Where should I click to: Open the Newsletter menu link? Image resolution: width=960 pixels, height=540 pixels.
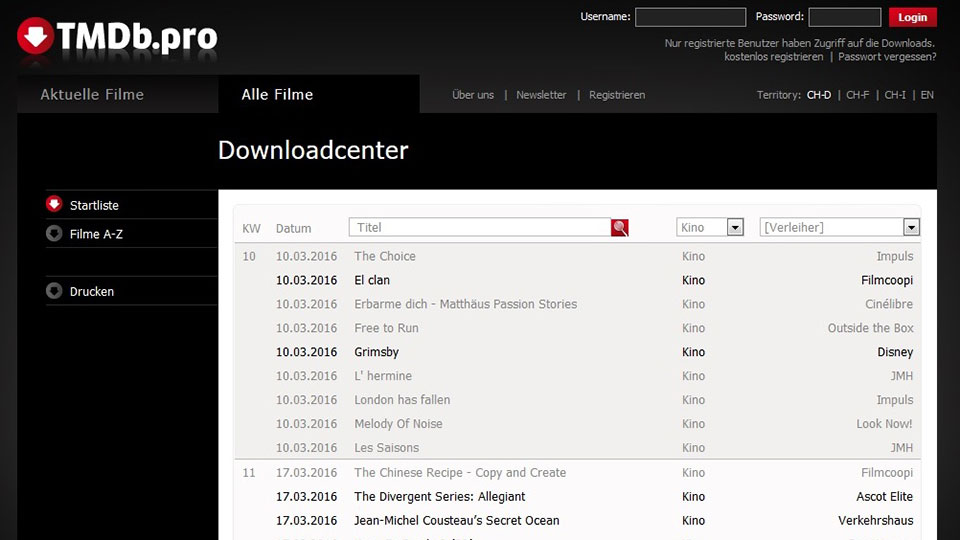[x=541, y=95]
